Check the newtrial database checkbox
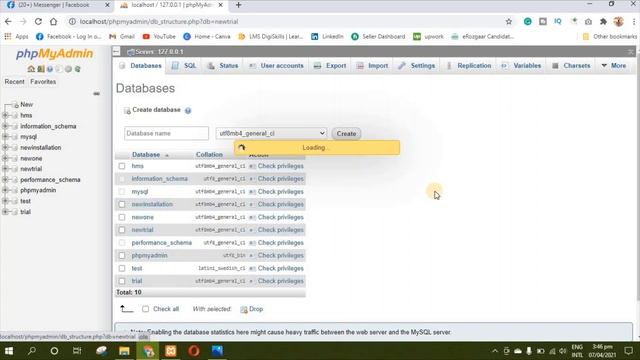640x360 pixels. (122, 230)
